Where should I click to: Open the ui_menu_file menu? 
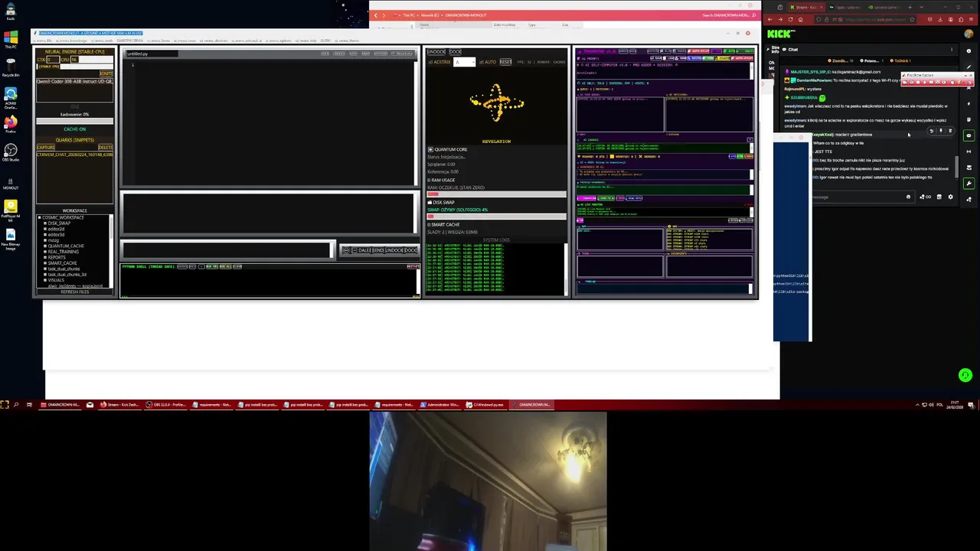42,41
